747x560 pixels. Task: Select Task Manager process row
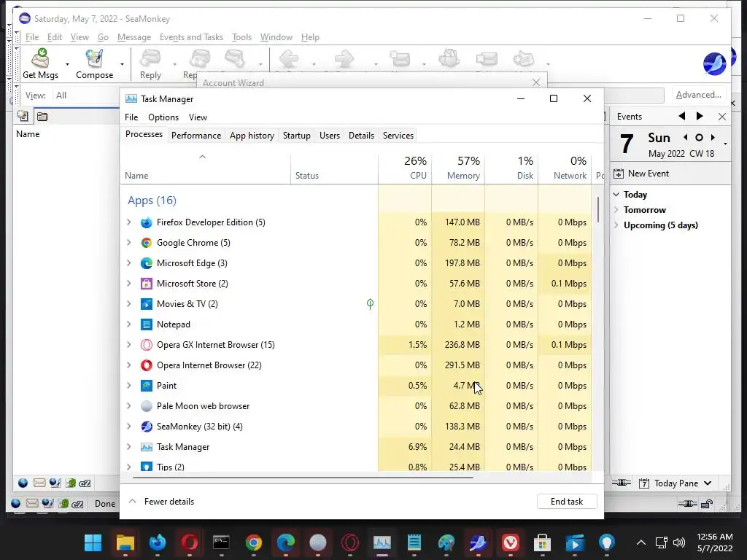point(356,447)
